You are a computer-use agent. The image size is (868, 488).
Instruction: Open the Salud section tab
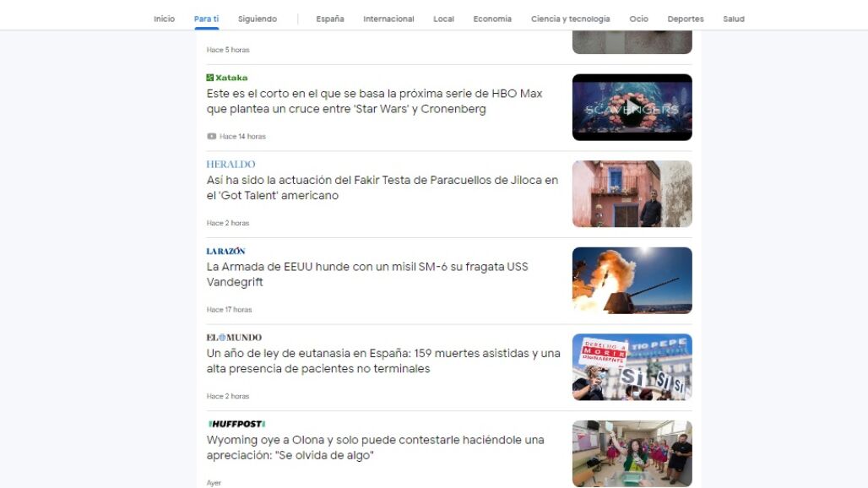pos(733,19)
